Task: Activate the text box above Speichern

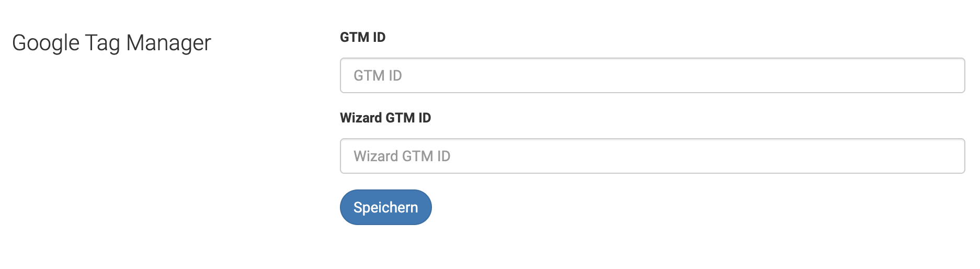Action: 652,156
